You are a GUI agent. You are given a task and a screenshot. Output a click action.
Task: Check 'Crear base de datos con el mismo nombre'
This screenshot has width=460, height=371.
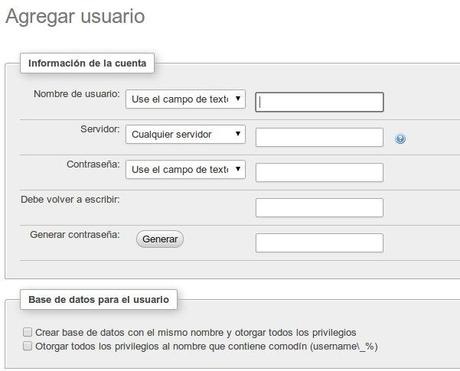[x=28, y=332]
